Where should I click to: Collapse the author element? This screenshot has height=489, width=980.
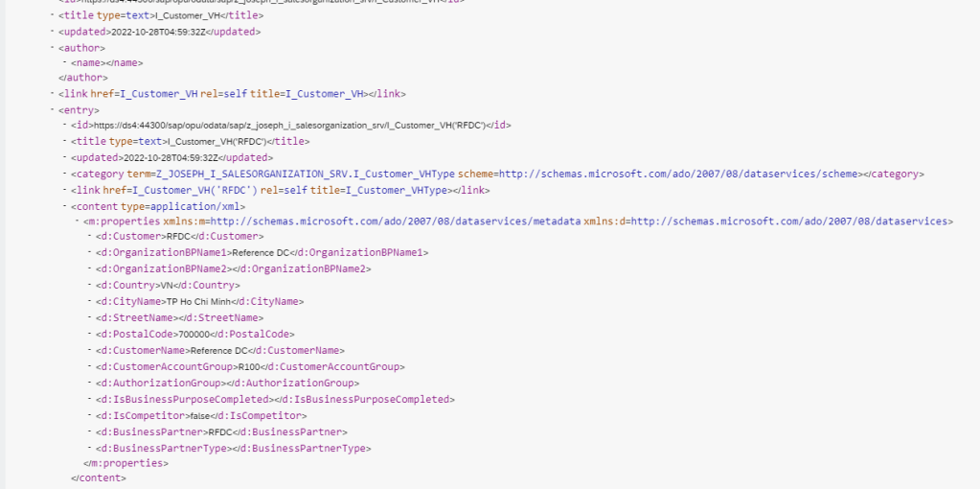(53, 47)
